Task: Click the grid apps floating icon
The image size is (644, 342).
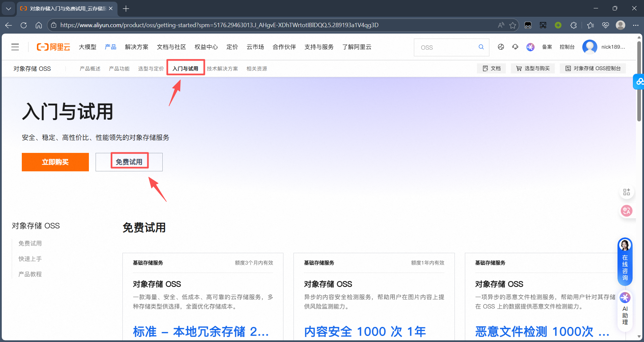Action: coord(627,192)
